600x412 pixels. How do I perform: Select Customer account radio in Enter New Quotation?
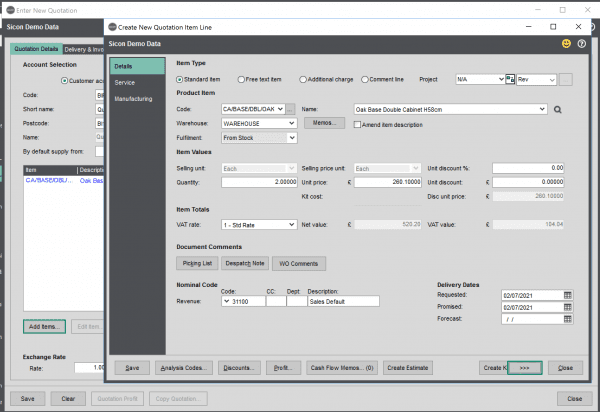[65, 81]
